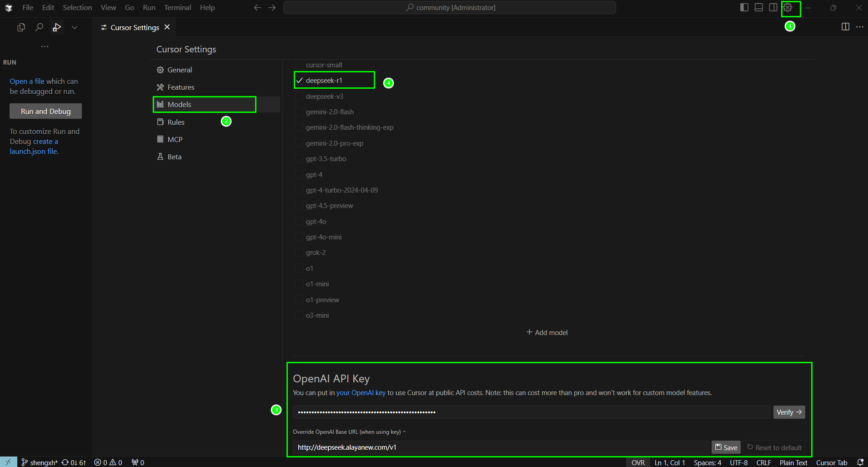The height and width of the screenshot is (467, 868).
Task: Open the Explorer files icon
Action: (x=21, y=27)
